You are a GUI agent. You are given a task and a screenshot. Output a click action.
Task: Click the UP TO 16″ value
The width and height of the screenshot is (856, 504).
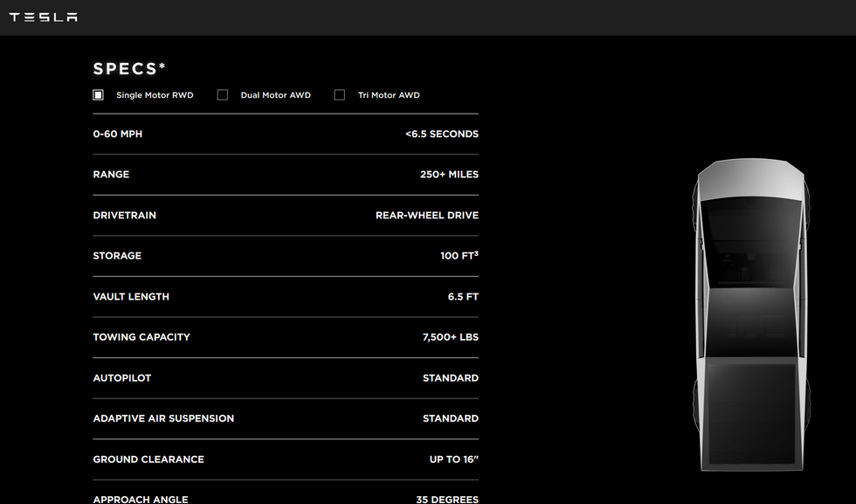[x=453, y=459]
